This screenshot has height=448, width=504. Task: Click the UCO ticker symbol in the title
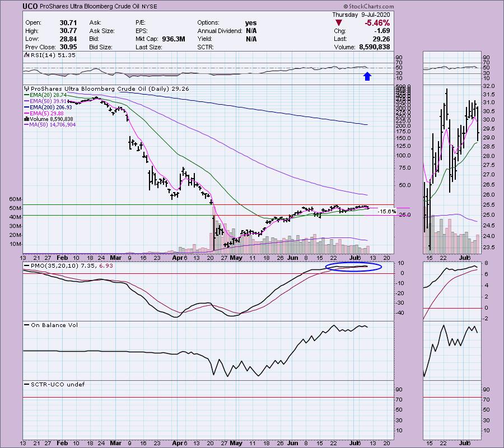(x=30, y=6)
